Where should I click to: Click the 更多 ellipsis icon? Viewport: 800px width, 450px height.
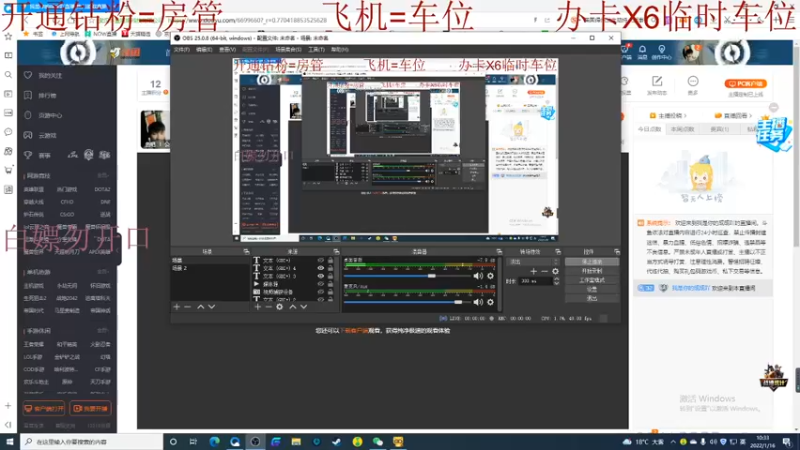[693, 82]
